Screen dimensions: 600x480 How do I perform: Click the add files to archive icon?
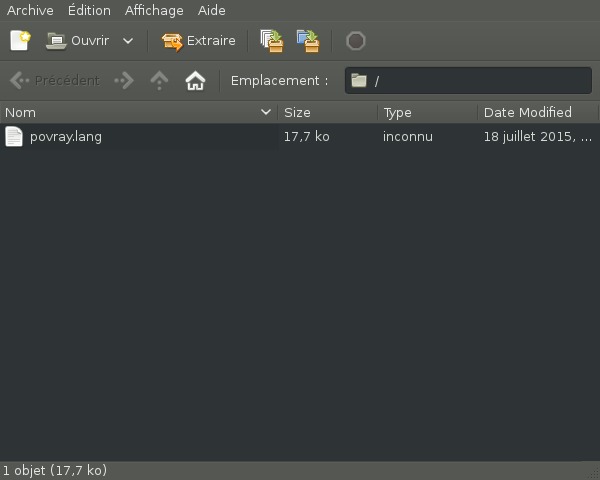[271, 41]
